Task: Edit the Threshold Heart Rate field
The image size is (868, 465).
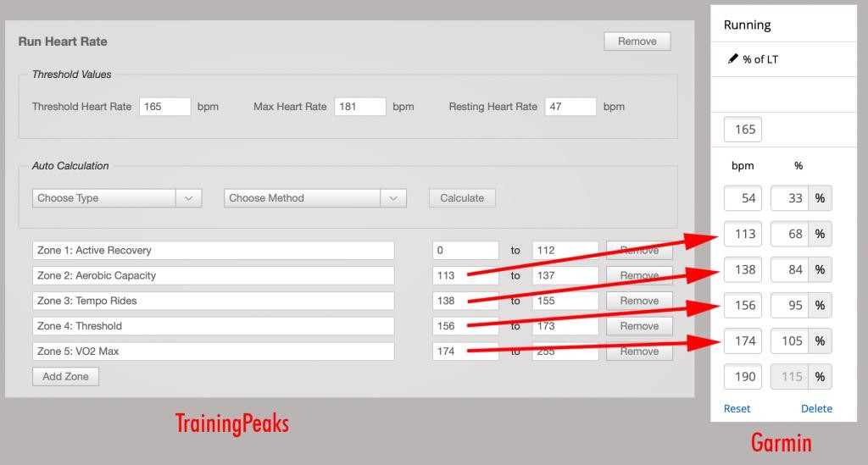Action: pos(165,107)
